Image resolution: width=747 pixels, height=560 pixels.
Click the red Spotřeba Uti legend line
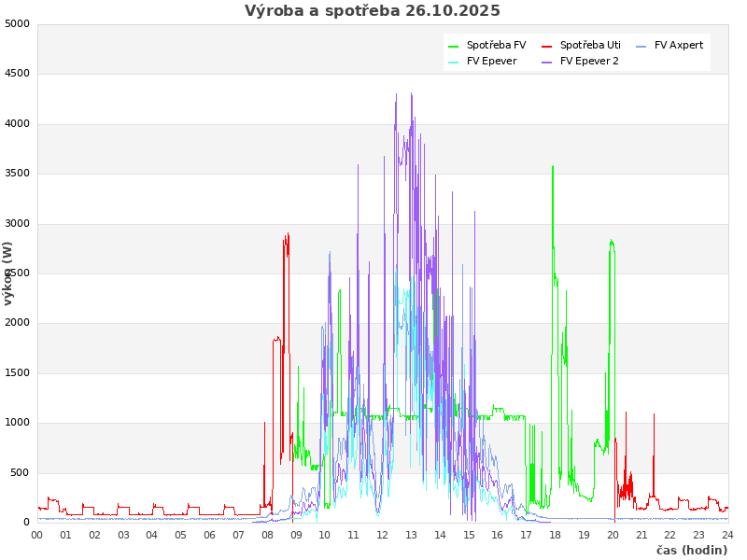[546, 46]
